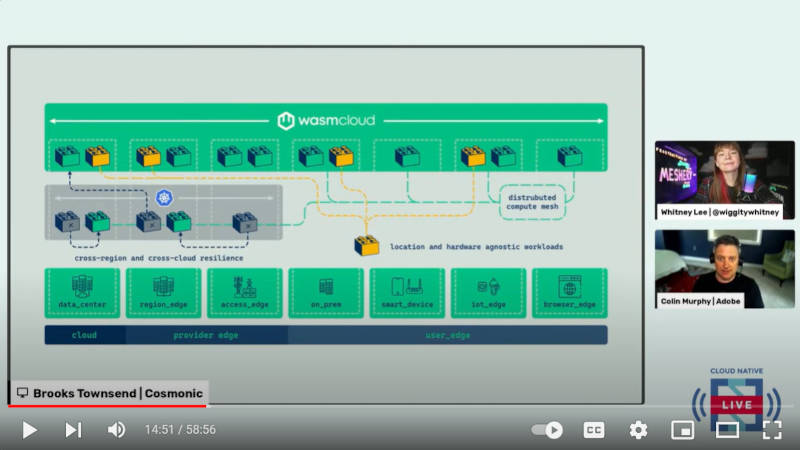Click 'Whitney Lee | @wiggitywhitney' name label
800x450 pixels.
pyautogui.click(x=720, y=212)
